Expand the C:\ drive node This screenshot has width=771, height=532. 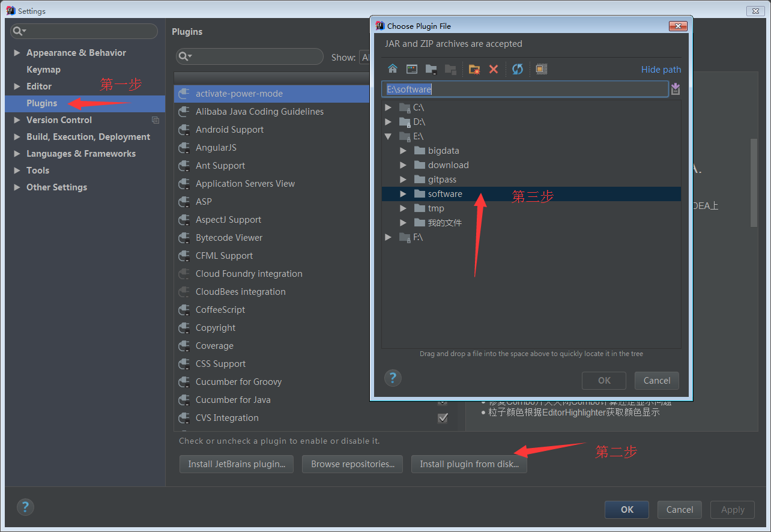[x=389, y=107]
